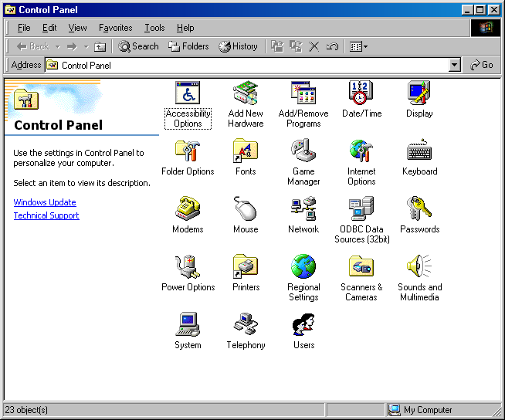
Task: Expand the Address bar dropdown arrow
Action: point(454,65)
